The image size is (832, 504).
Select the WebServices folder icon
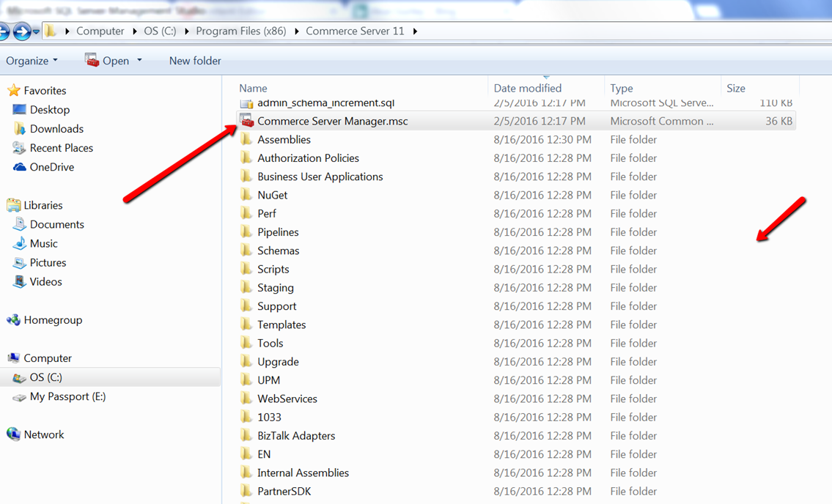[x=246, y=399]
